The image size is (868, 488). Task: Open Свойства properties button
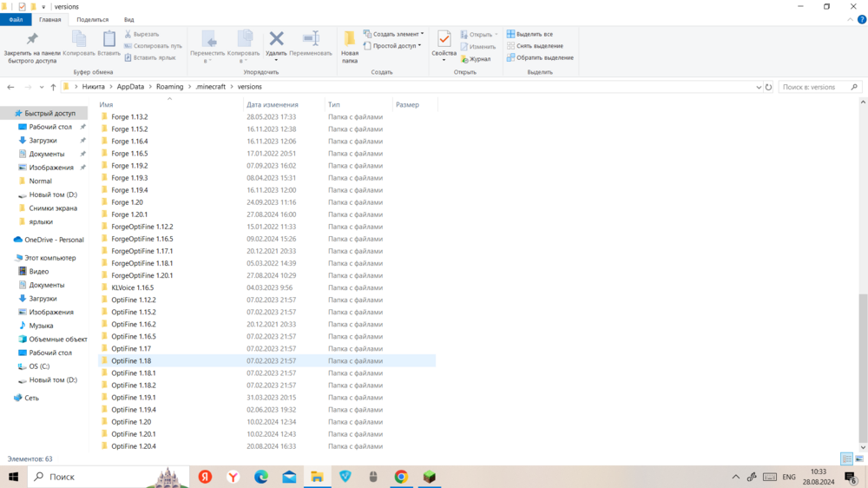tap(444, 44)
